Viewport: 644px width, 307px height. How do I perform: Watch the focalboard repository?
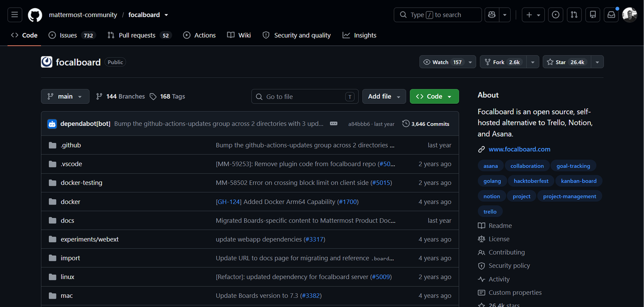[443, 62]
